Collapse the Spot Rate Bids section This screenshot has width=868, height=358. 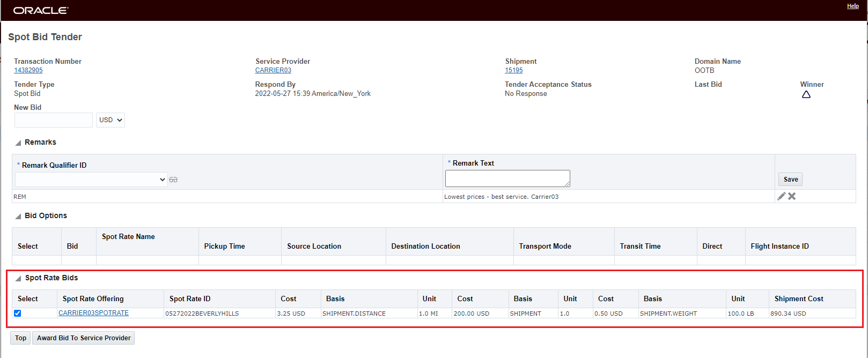pyautogui.click(x=18, y=278)
